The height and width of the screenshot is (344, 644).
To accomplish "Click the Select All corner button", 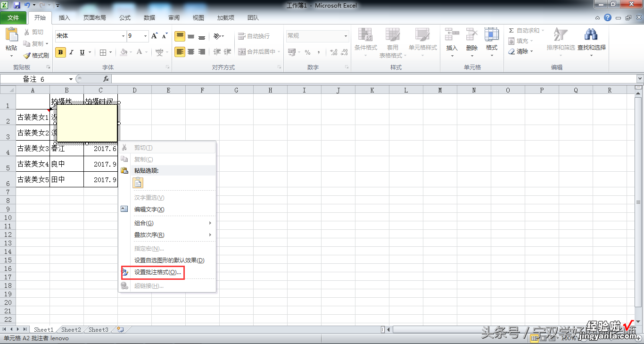I will click(8, 90).
